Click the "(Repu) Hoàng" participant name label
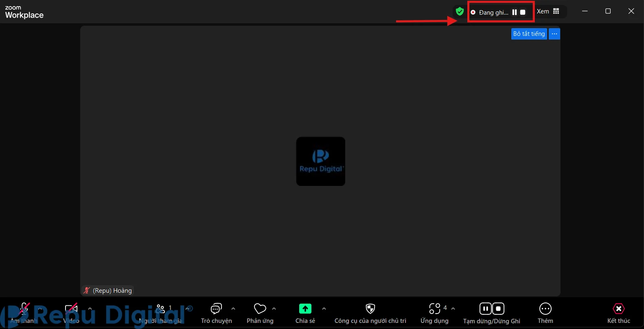This screenshot has height=329, width=644. pyautogui.click(x=112, y=291)
